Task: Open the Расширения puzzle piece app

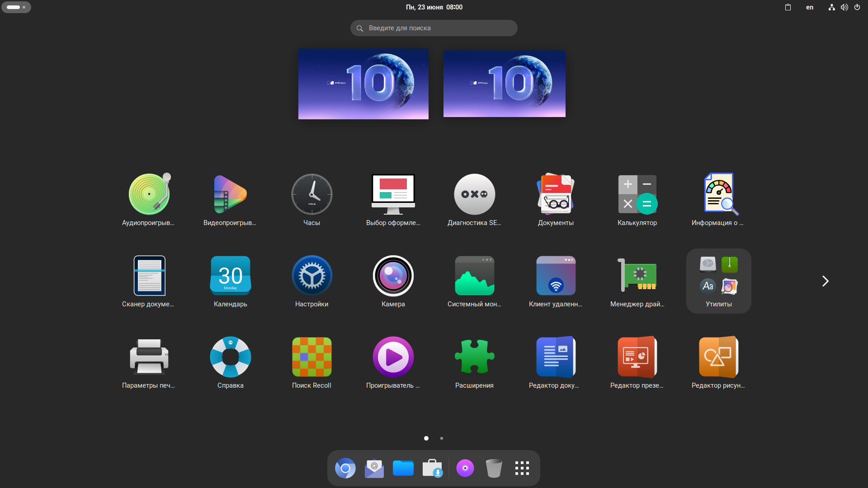Action: click(474, 357)
